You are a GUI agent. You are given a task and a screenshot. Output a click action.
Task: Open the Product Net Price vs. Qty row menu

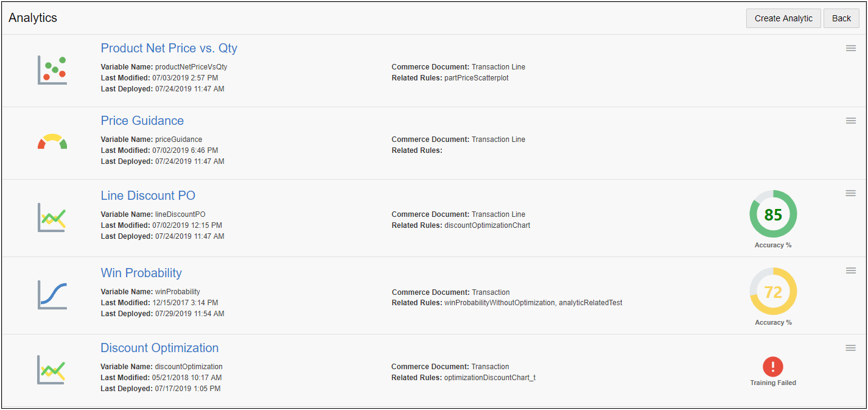(x=851, y=48)
